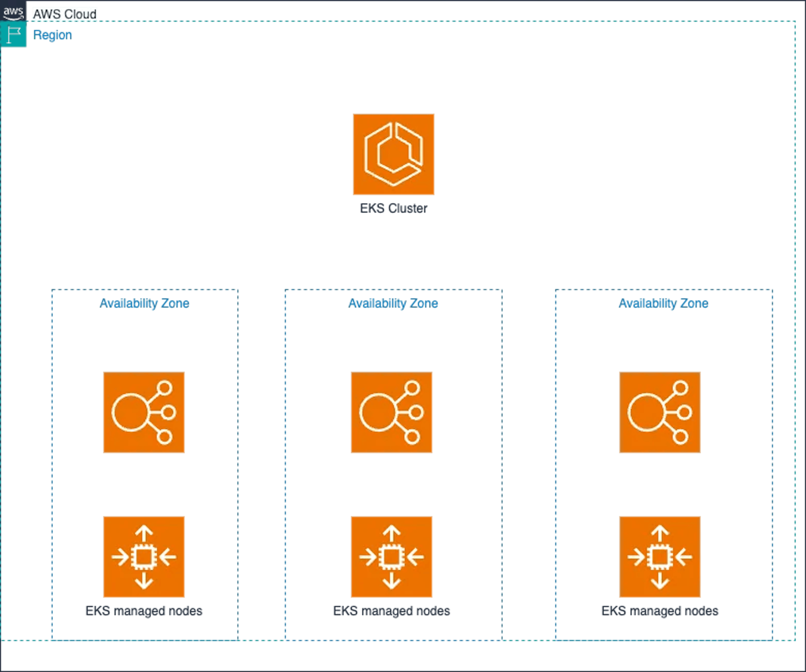806x672 pixels.
Task: Select load balancer icon in right Availability Zone
Action: point(660,412)
